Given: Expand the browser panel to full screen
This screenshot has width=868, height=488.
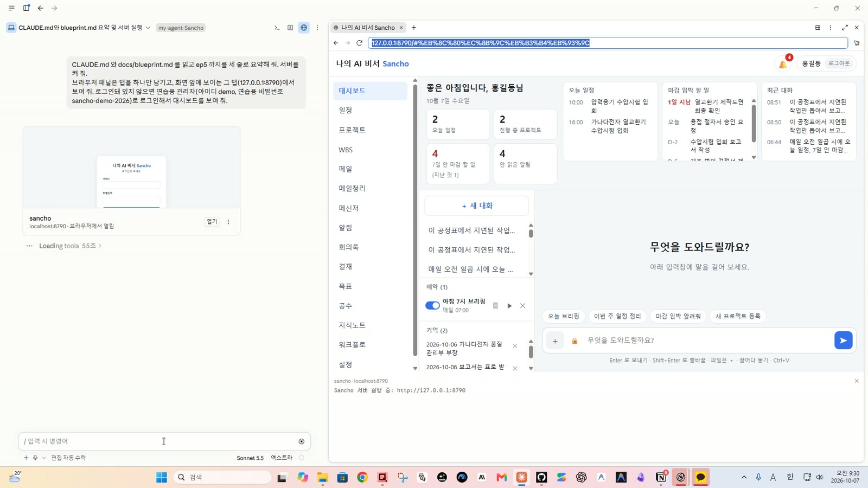Looking at the screenshot, I should pos(845,28).
